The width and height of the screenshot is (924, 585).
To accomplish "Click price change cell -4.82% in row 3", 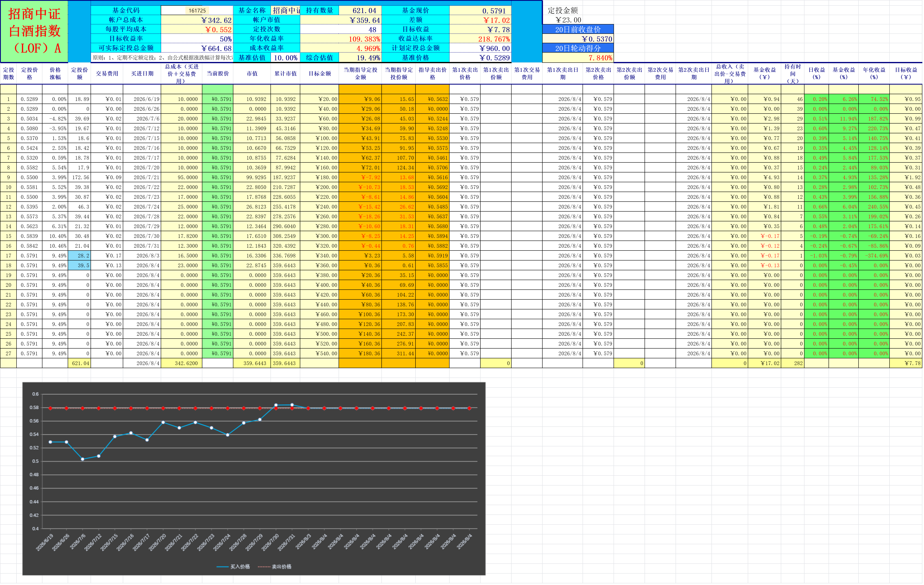I will (x=55, y=118).
